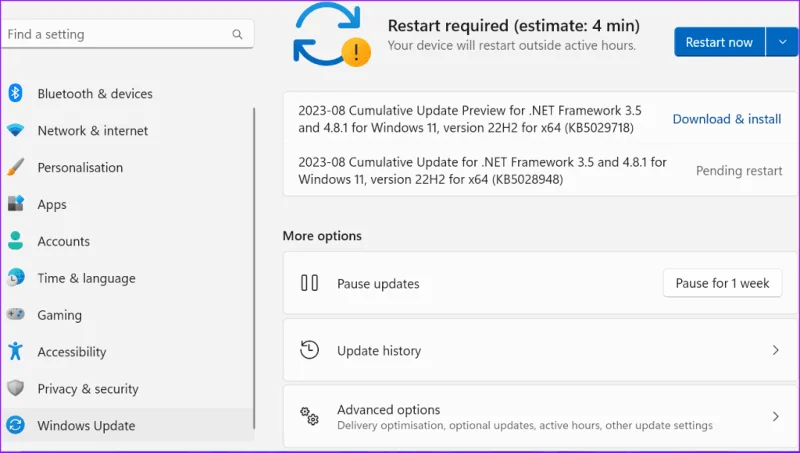Click the search magnifier icon
This screenshot has height=453, width=800.
click(x=237, y=34)
